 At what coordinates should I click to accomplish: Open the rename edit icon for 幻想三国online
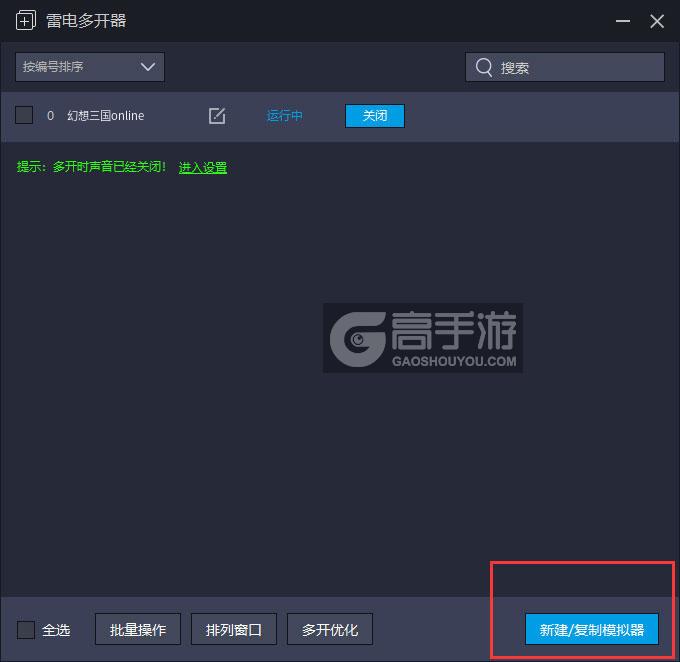pos(217,116)
